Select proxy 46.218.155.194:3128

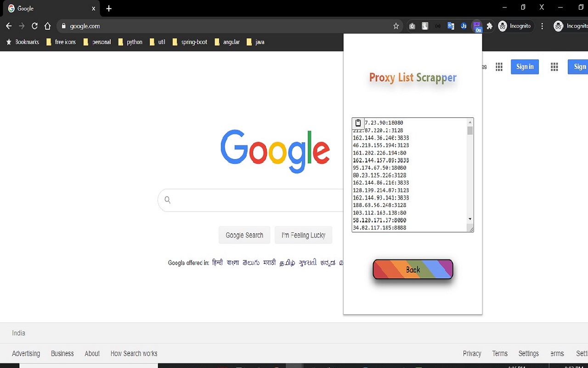pos(381,145)
